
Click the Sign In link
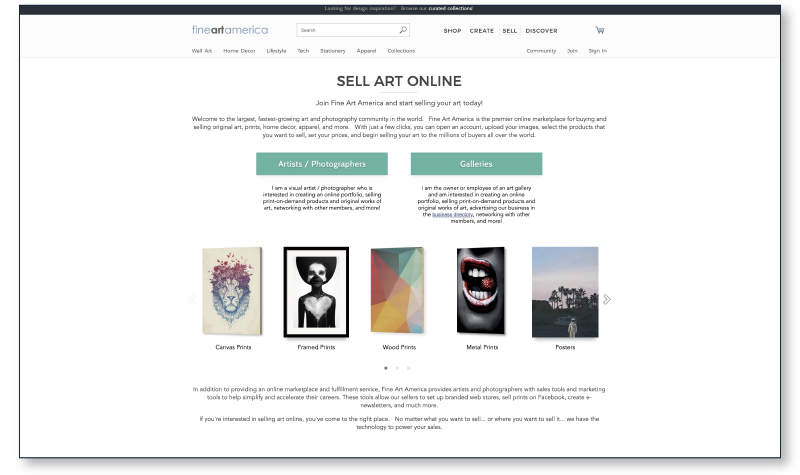pyautogui.click(x=597, y=51)
